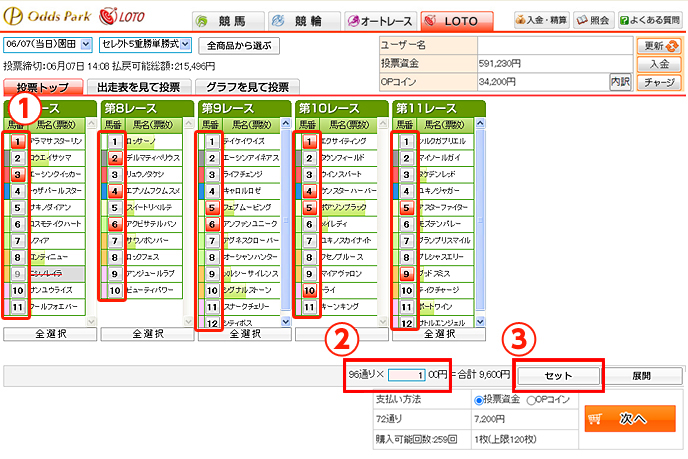The height and width of the screenshot is (459, 688).
Task: Open よくある質問 FAQ icon
Action: pyautogui.click(x=650, y=19)
